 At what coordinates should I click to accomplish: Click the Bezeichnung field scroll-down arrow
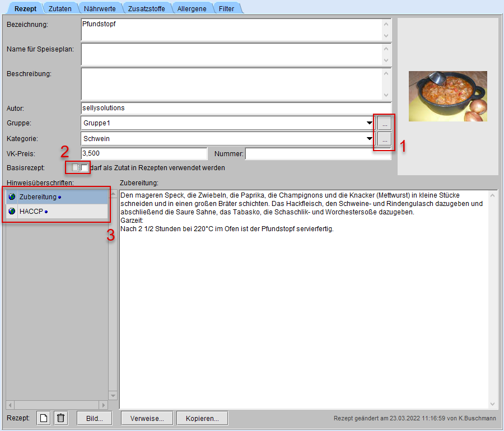386,35
